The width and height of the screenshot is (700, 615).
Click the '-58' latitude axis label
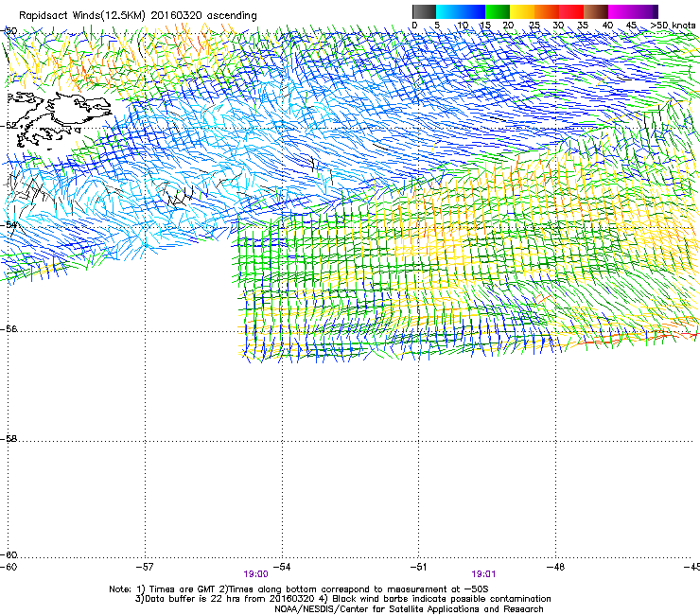[9, 439]
